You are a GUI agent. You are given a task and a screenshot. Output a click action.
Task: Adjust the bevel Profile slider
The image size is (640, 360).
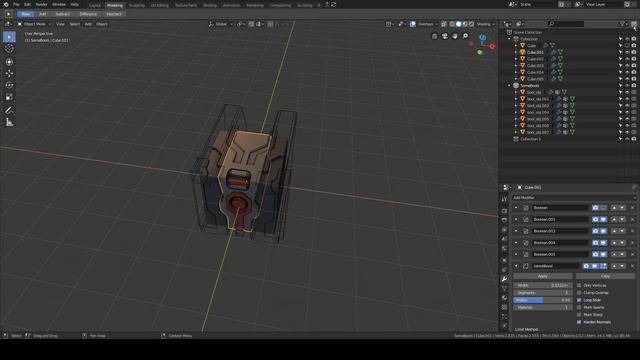pos(542,300)
